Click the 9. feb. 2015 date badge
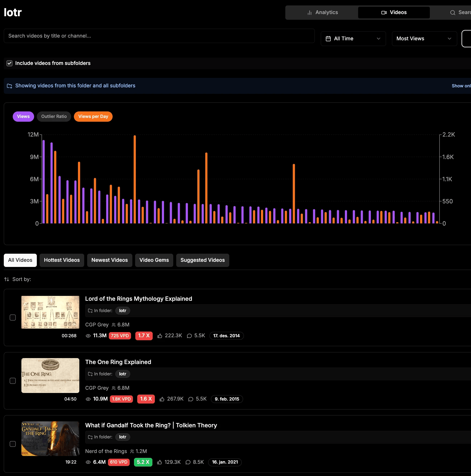Image resolution: width=471 pixels, height=476 pixels. point(227,399)
